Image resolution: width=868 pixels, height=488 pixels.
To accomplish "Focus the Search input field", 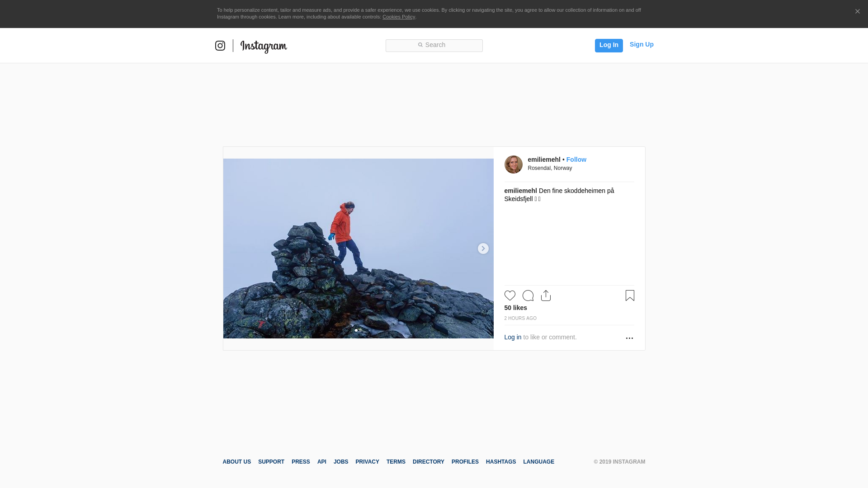I will [434, 45].
